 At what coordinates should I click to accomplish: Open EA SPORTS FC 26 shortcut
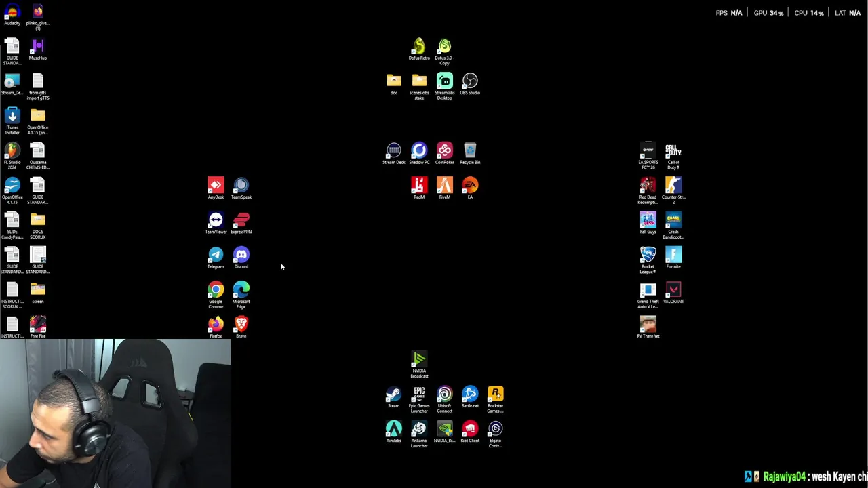tap(648, 157)
